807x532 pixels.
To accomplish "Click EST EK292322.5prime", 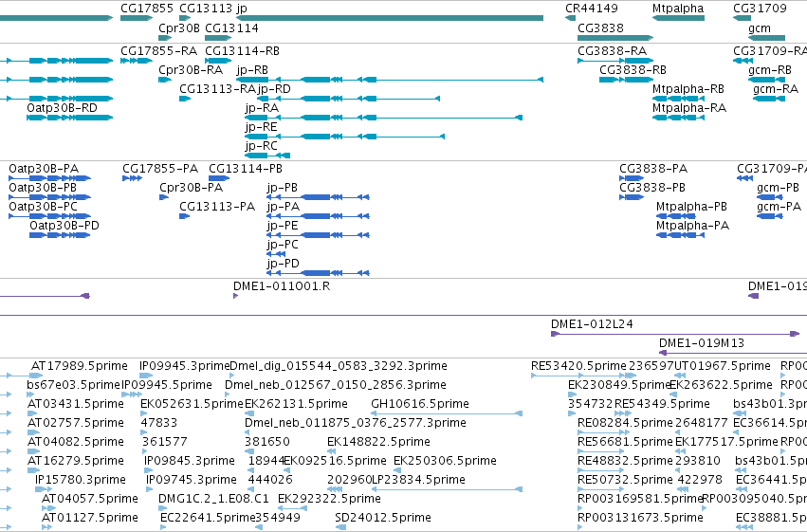I will tap(329, 500).
